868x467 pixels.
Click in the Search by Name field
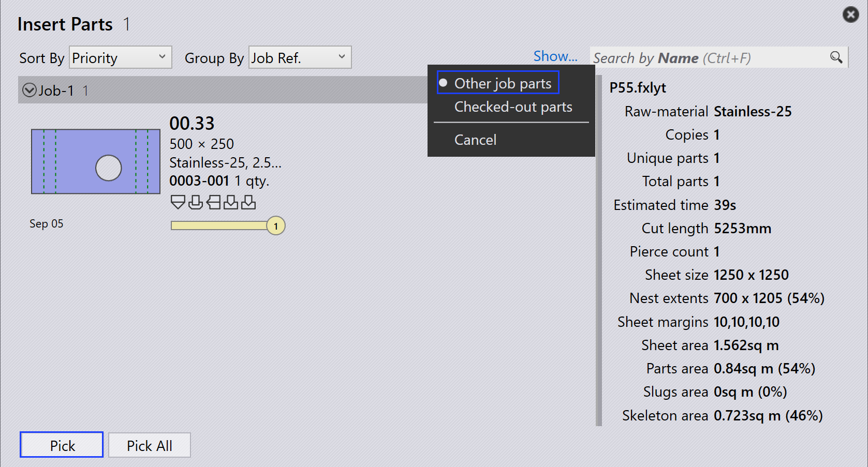pos(709,57)
